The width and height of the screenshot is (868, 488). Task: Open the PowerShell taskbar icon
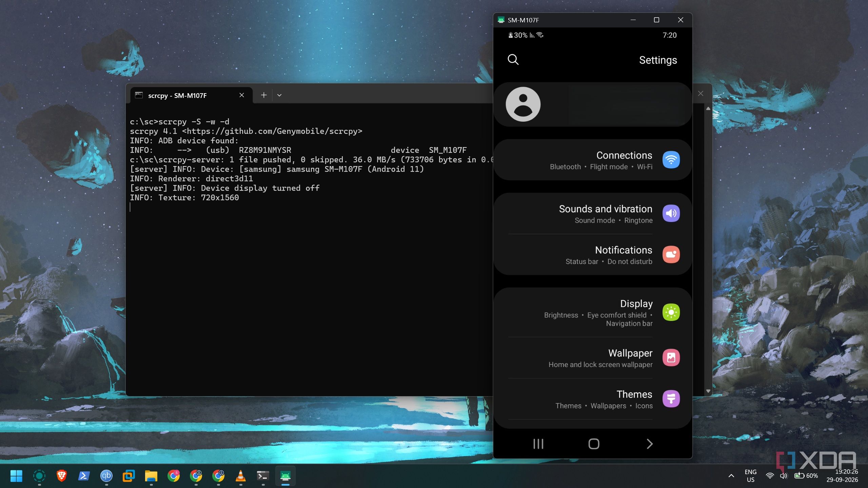point(84,476)
